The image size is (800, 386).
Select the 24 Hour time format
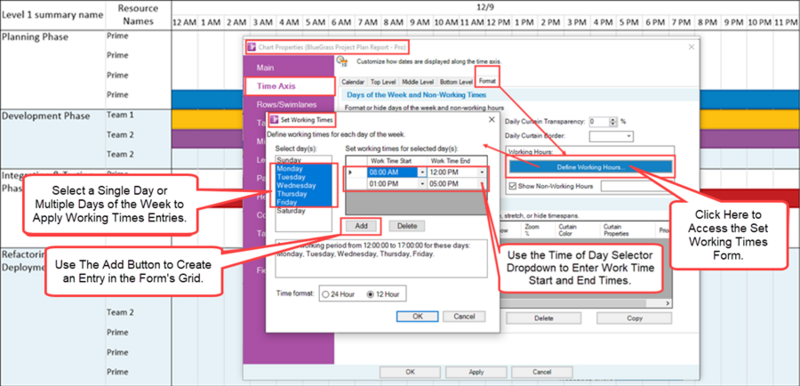coord(326,295)
